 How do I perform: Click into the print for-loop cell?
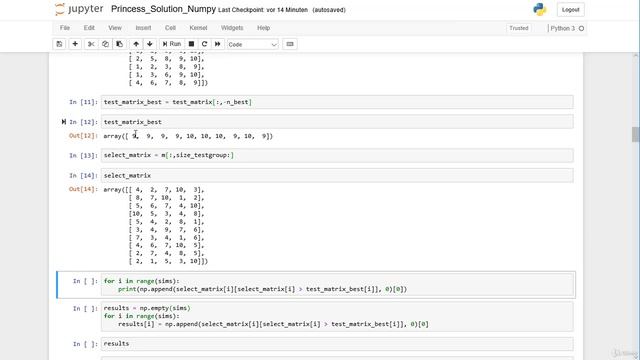337,285
